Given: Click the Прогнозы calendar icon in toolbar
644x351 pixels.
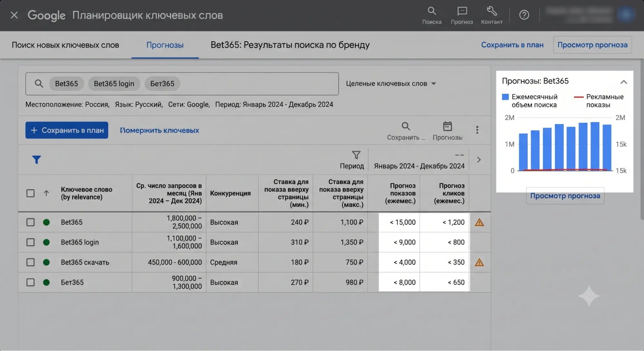Looking at the screenshot, I should (x=447, y=126).
